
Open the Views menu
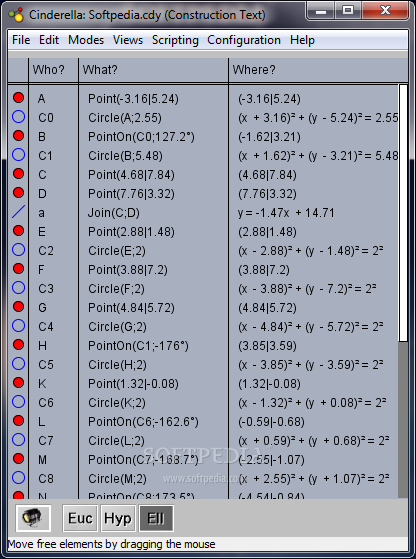pos(128,40)
